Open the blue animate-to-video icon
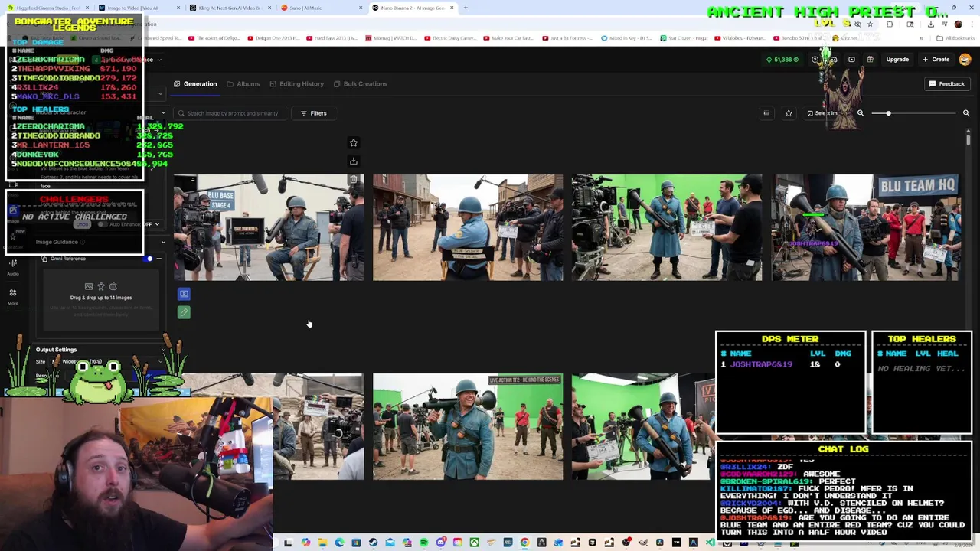Viewport: 980px width, 551px height. (184, 294)
